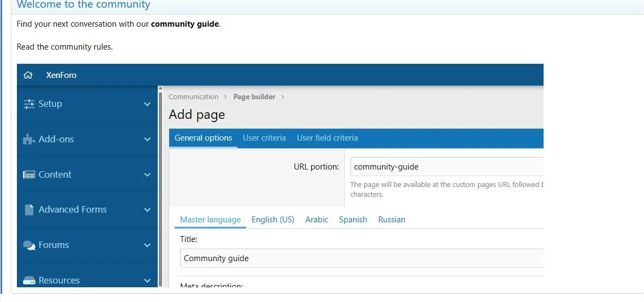Click the Add page heading
644x302 pixels.
196,114
